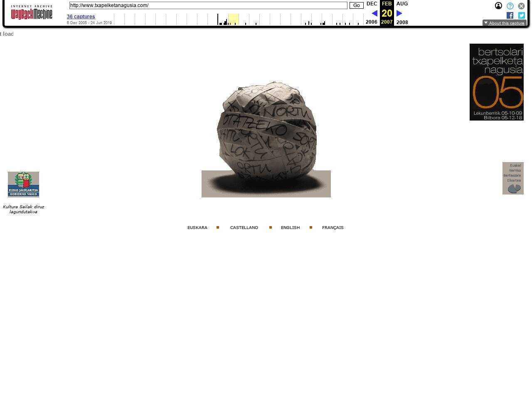Switch site to ENGLISH

click(290, 228)
